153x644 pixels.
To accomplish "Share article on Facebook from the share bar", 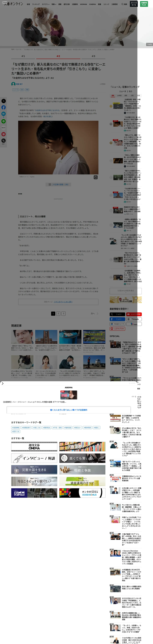I will tap(4, 107).
